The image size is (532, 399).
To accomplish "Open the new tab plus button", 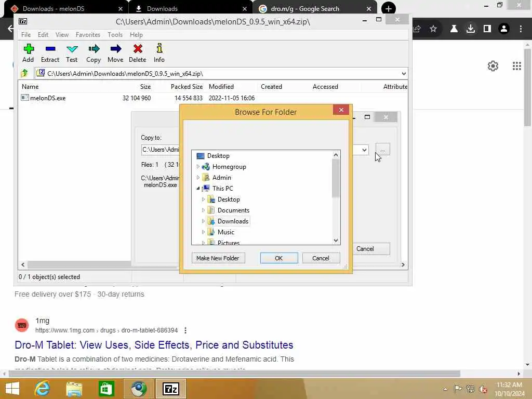I will (389, 8).
